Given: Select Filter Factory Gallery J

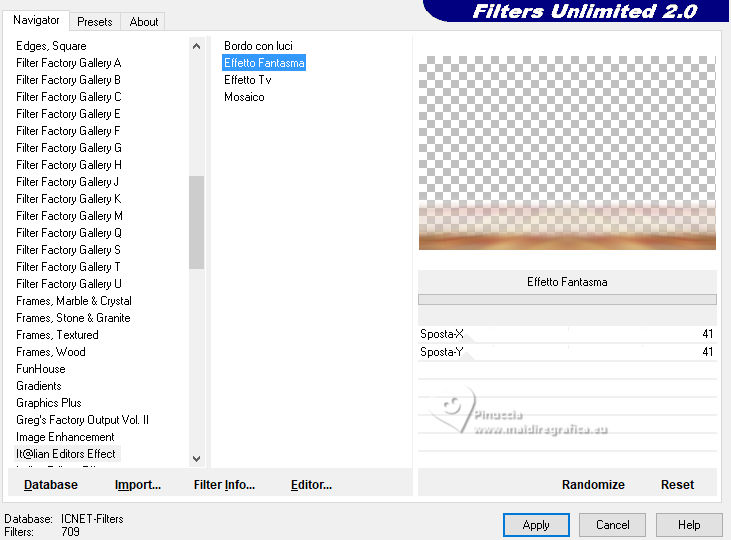Looking at the screenshot, I should pyautogui.click(x=68, y=182).
